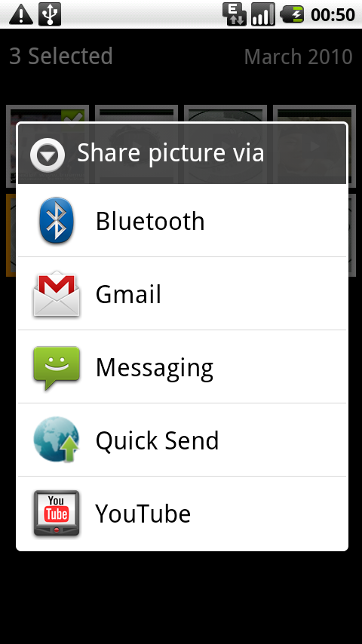Viewport: 362px width, 644px height.
Task: Toggle the checkmark on first selected photo
Action: 72,116
